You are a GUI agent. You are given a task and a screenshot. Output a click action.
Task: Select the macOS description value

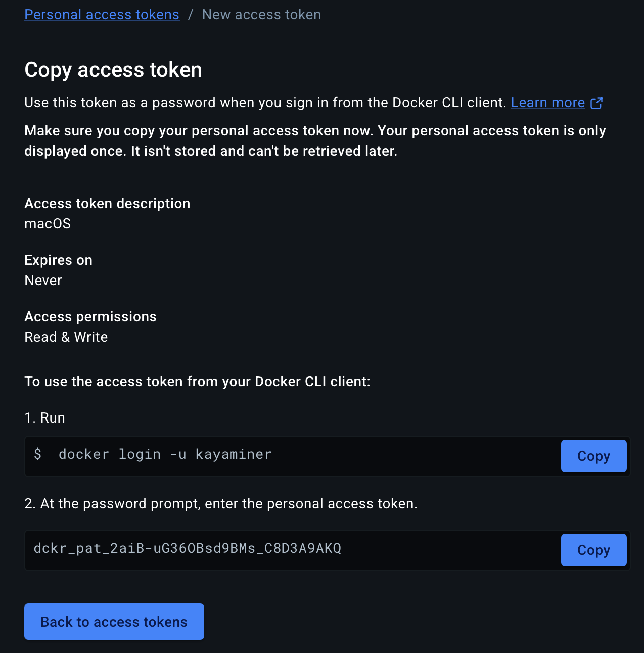coord(48,224)
